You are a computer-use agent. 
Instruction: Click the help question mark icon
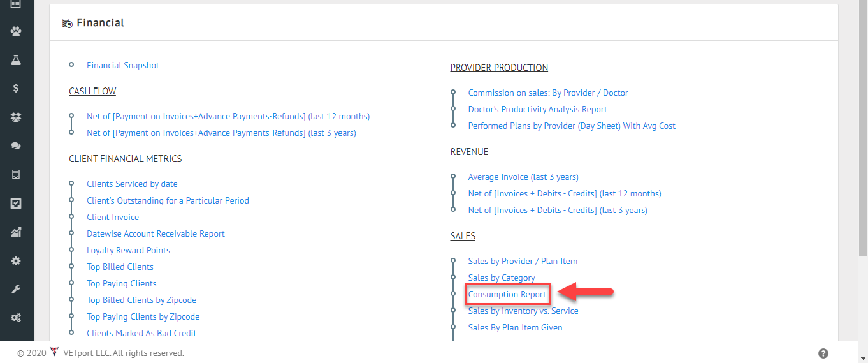823,353
